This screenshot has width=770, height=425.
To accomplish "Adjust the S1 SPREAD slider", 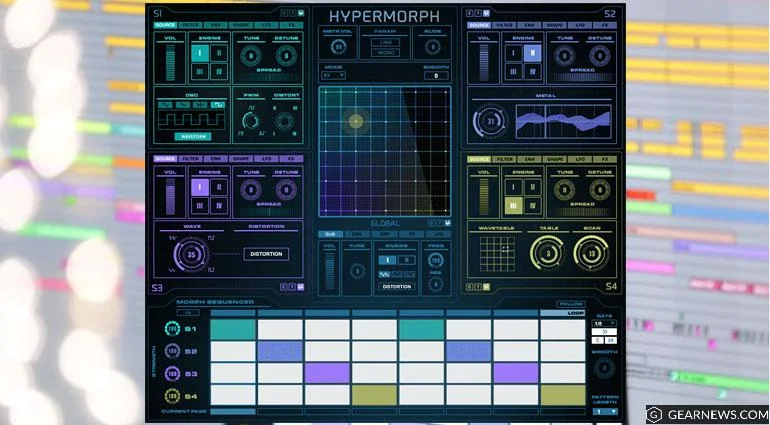I will pyautogui.click(x=269, y=78).
